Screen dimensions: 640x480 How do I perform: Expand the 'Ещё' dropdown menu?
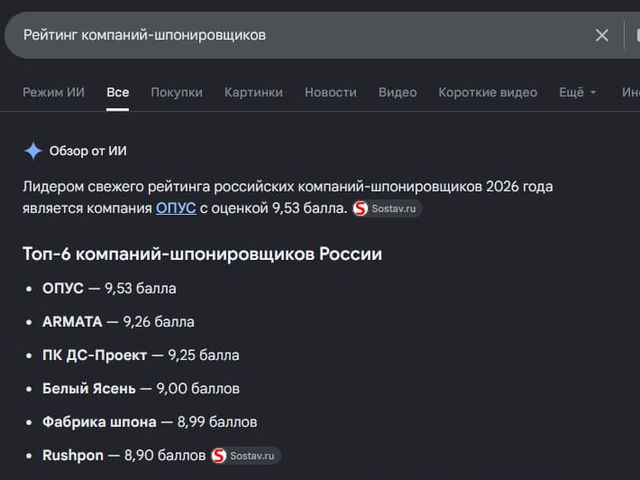coord(577,92)
